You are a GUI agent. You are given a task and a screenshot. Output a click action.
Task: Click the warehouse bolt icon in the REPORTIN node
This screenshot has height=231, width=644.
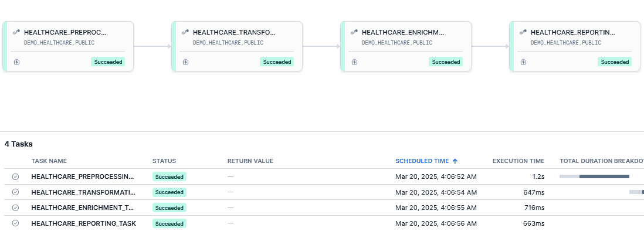[523, 62]
